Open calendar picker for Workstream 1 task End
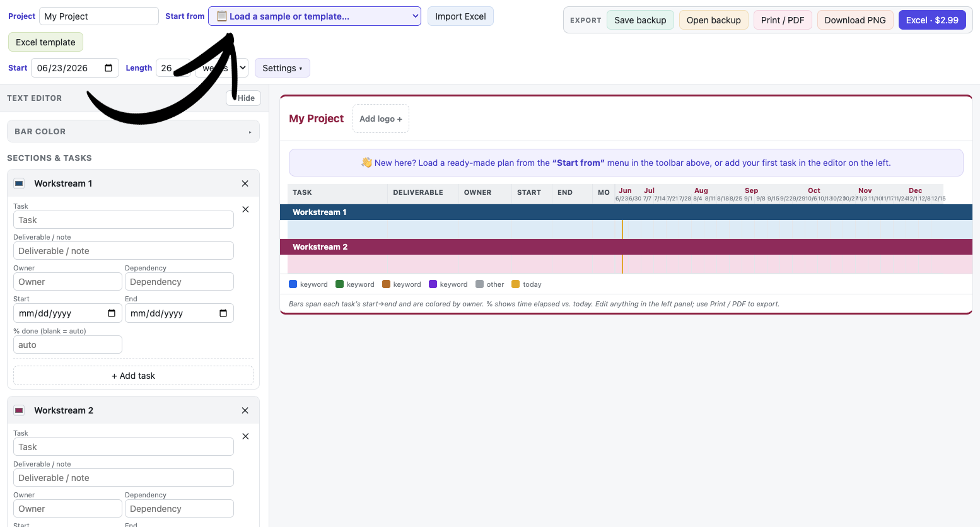This screenshot has width=980, height=527. (x=223, y=313)
